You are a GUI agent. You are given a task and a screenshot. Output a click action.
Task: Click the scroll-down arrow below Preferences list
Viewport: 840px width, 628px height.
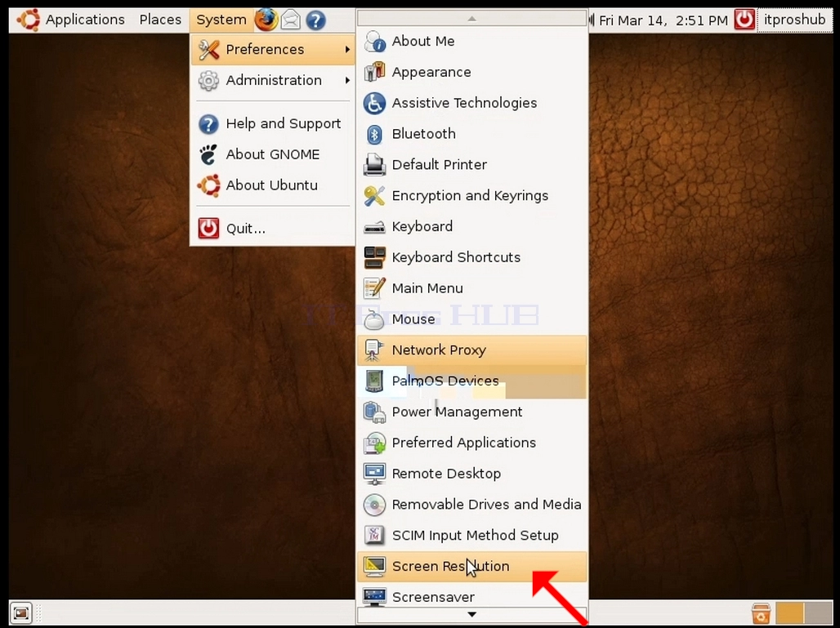(471, 615)
